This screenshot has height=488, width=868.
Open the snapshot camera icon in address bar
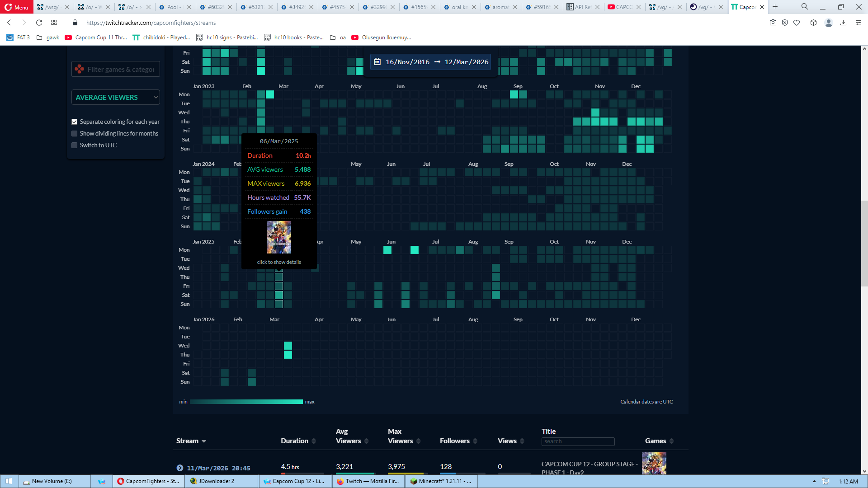773,23
